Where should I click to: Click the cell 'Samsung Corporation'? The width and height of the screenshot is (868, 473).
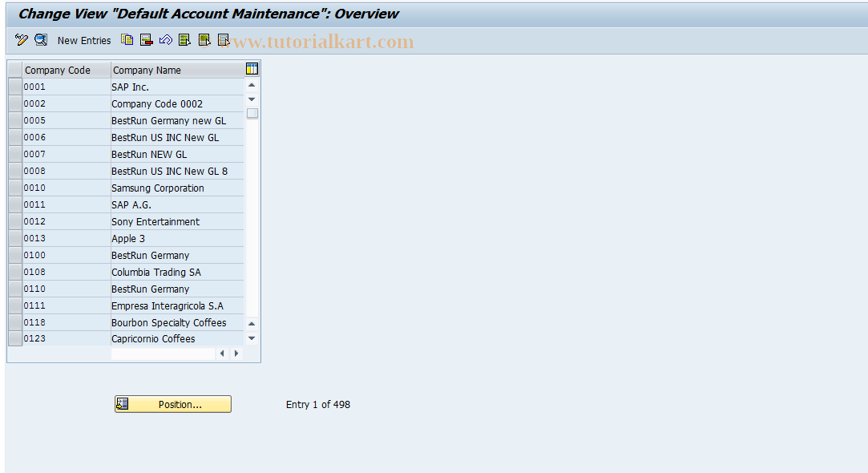(177, 188)
